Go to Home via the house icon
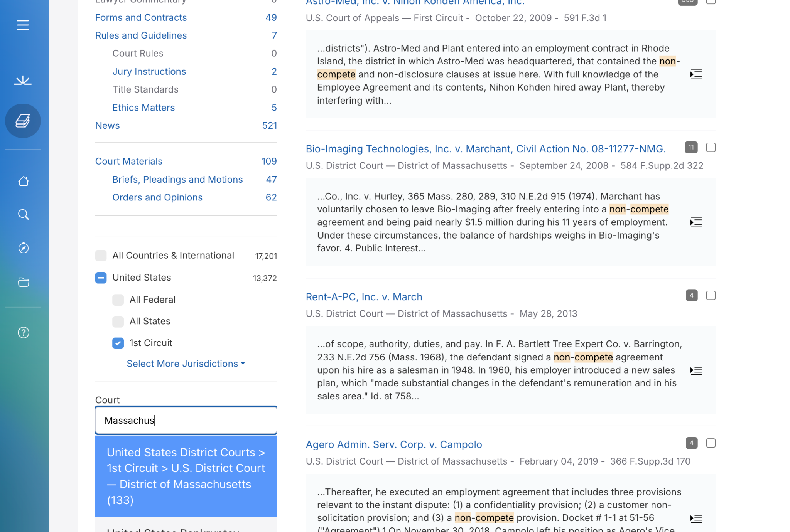 pyautogui.click(x=24, y=181)
